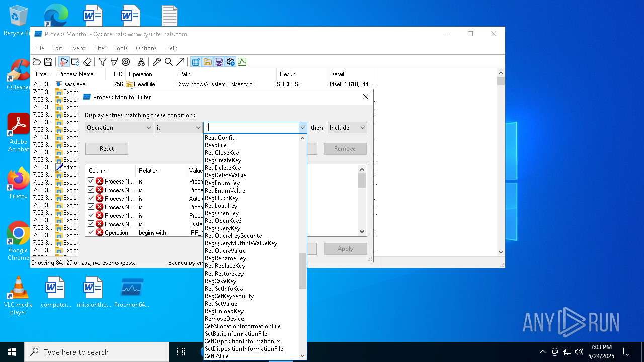Open Filter dialog via the funnel icon

pyautogui.click(x=103, y=62)
